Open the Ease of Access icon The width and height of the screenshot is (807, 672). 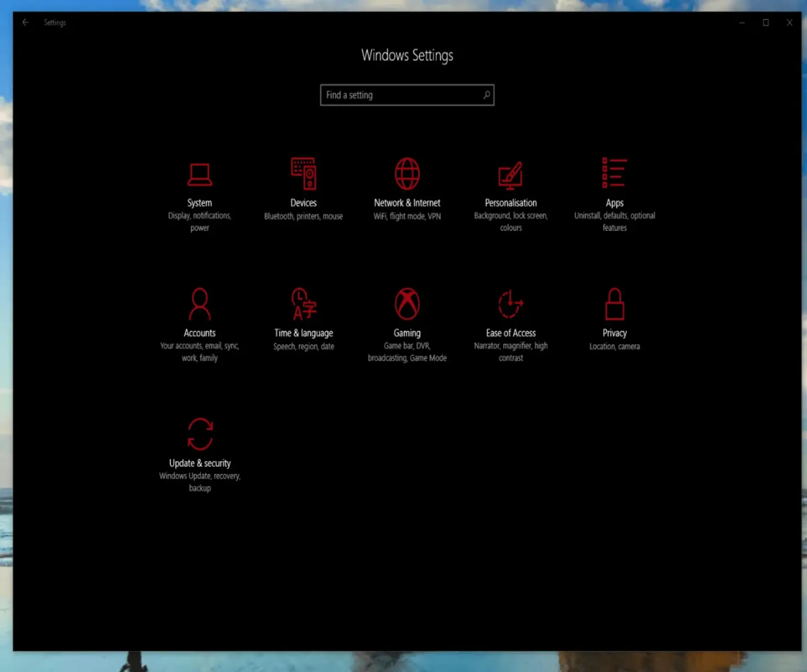coord(511,304)
